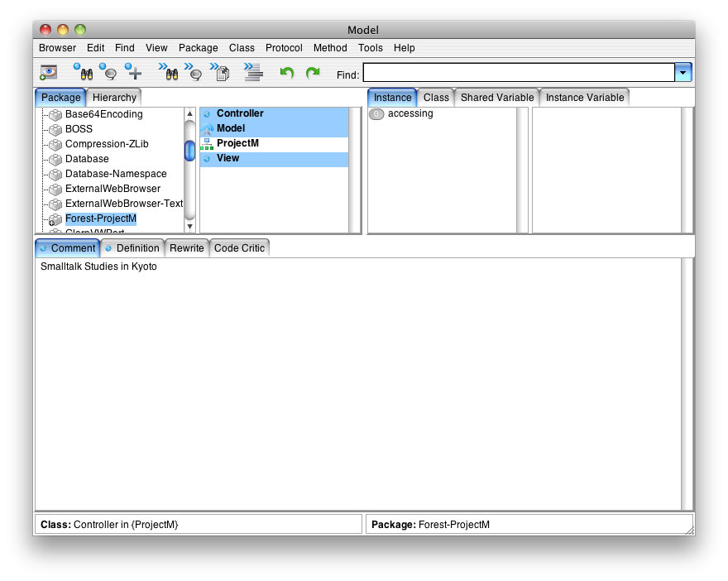Open the Protocol menu
This screenshot has height=581, width=728.
[284, 48]
